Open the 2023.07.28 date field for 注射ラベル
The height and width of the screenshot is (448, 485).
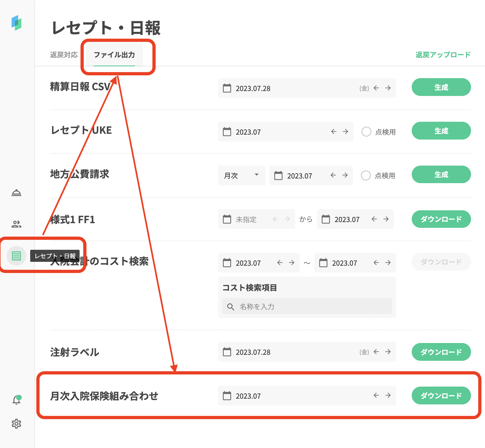(307, 352)
